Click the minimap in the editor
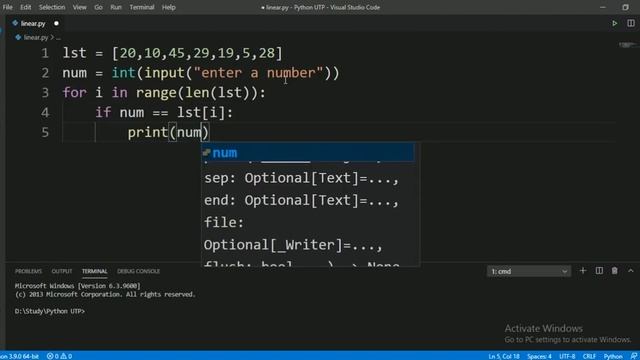The height and width of the screenshot is (360, 640). [627, 45]
